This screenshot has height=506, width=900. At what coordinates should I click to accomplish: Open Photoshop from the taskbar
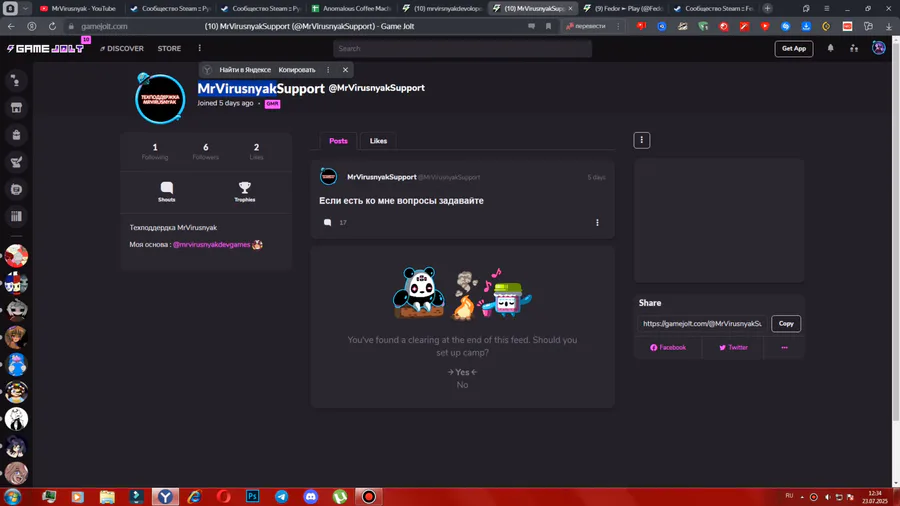[253, 497]
